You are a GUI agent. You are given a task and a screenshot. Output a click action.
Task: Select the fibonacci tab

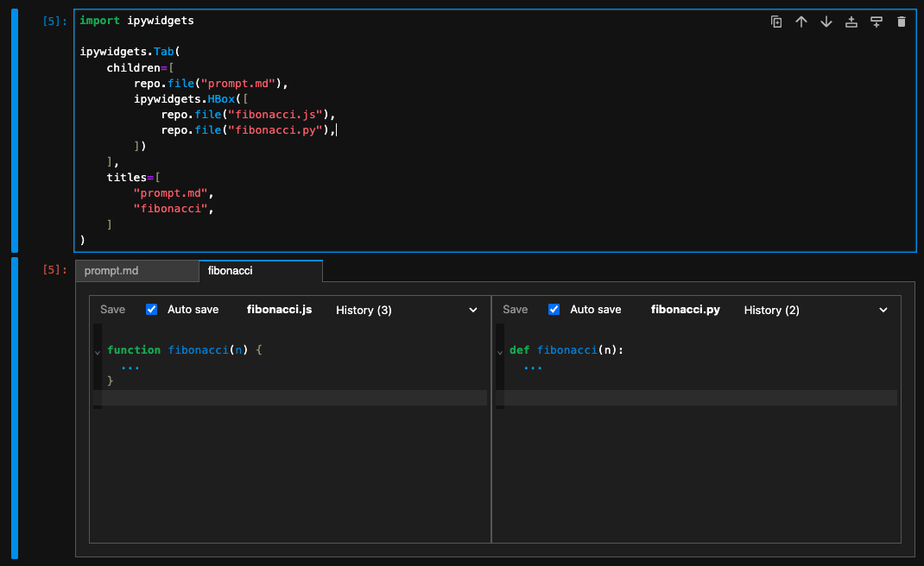[x=261, y=271]
